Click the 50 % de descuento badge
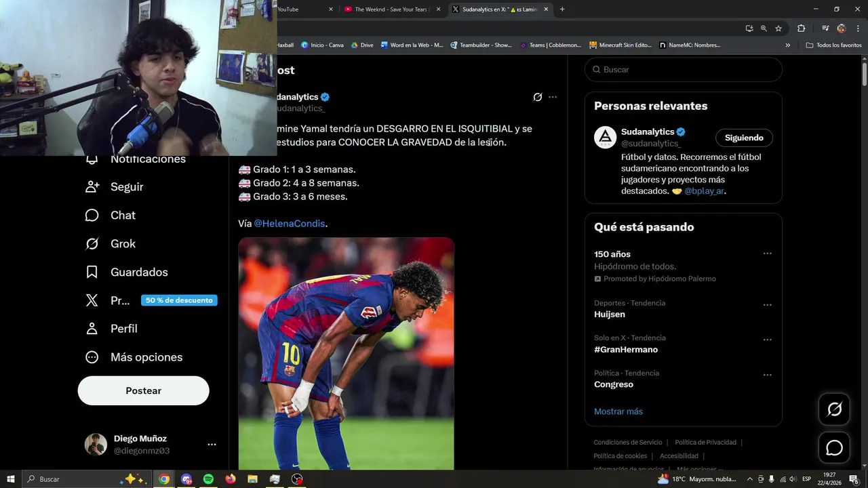The height and width of the screenshot is (488, 868). click(179, 300)
